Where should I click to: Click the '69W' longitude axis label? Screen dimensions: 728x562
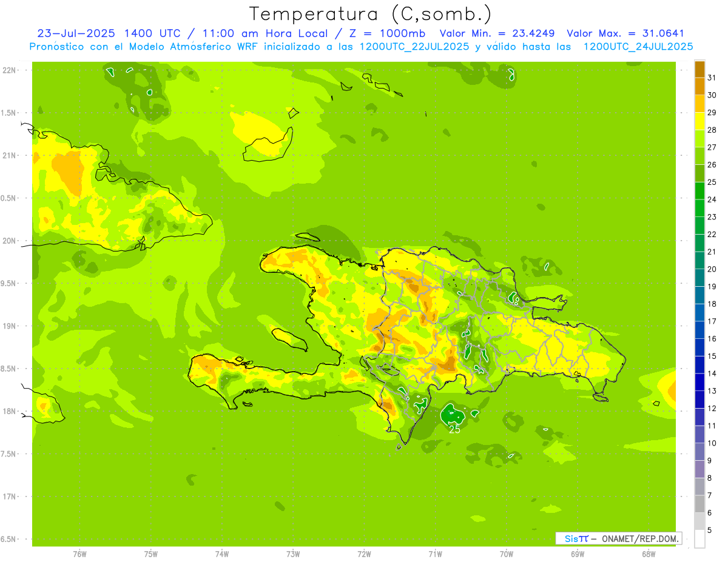point(578,554)
